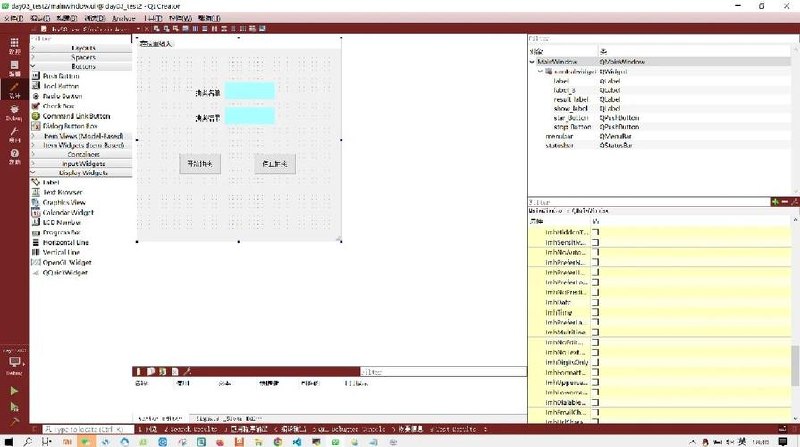Click the lower cyan label in form
Viewport: 800px width, 447px height.
tap(249, 116)
